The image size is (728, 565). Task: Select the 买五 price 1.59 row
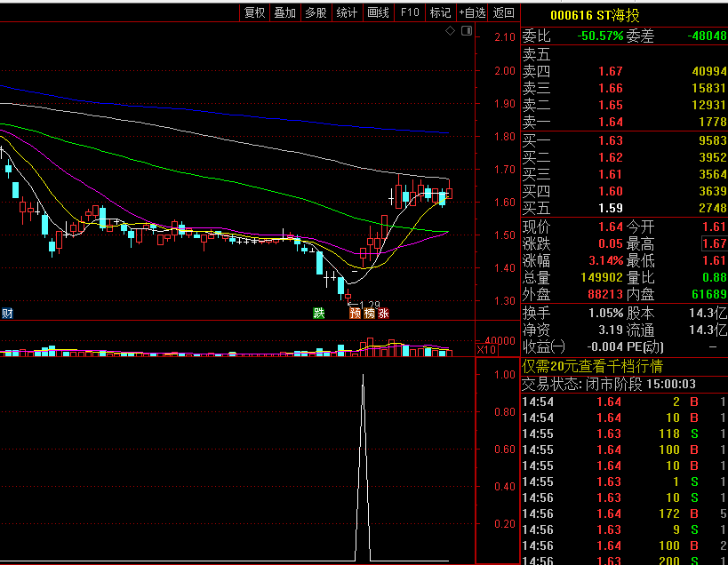[x=625, y=208]
